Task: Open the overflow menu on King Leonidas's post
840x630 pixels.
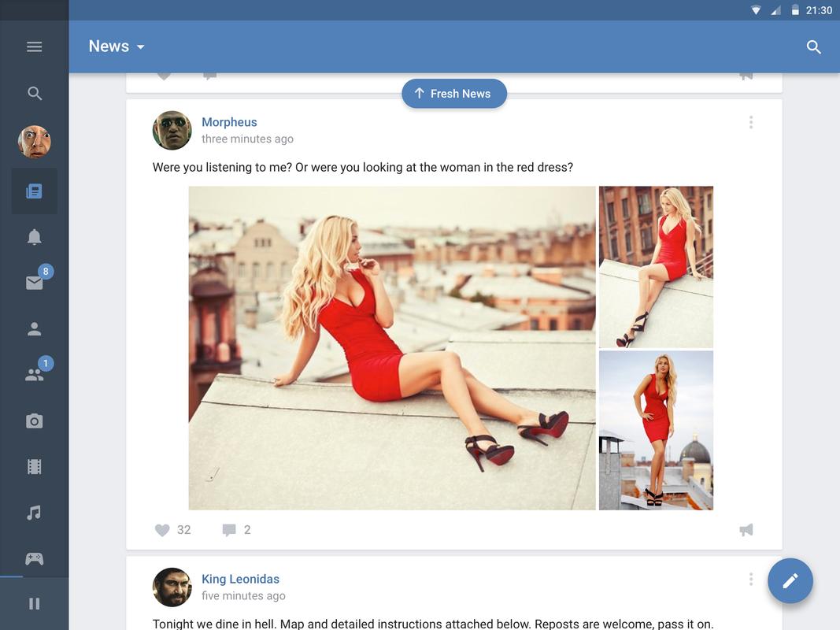Action: 751,579
